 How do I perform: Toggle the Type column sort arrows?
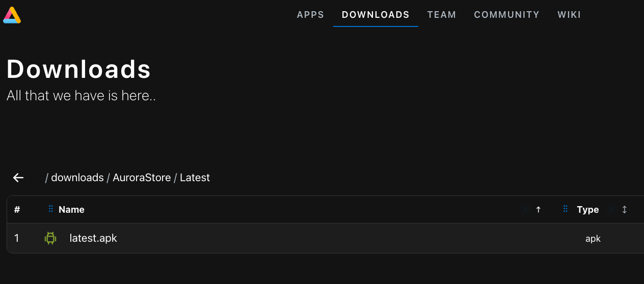pyautogui.click(x=625, y=210)
